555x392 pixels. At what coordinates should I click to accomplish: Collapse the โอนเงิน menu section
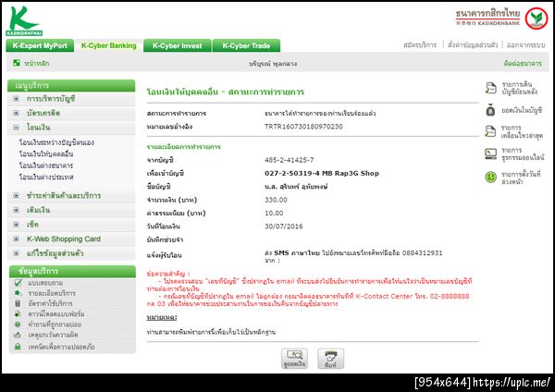tap(16, 128)
